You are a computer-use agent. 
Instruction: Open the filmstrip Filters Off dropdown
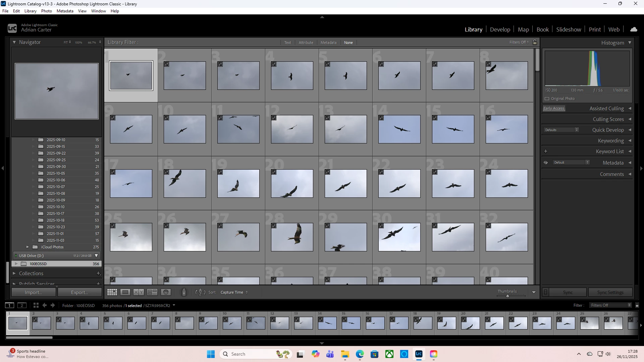point(611,305)
